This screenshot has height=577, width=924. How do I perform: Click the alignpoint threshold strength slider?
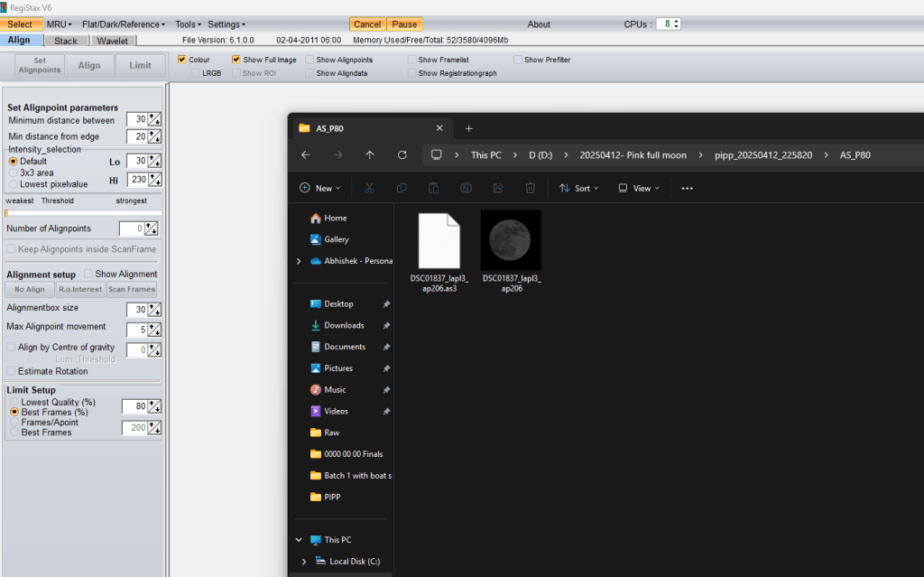coord(83,213)
